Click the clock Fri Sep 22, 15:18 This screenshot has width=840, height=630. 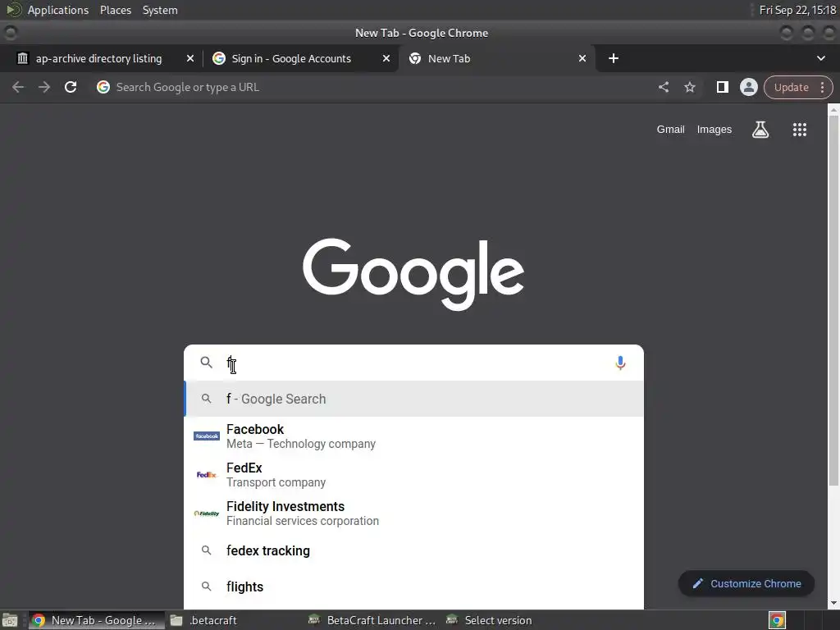click(x=797, y=10)
